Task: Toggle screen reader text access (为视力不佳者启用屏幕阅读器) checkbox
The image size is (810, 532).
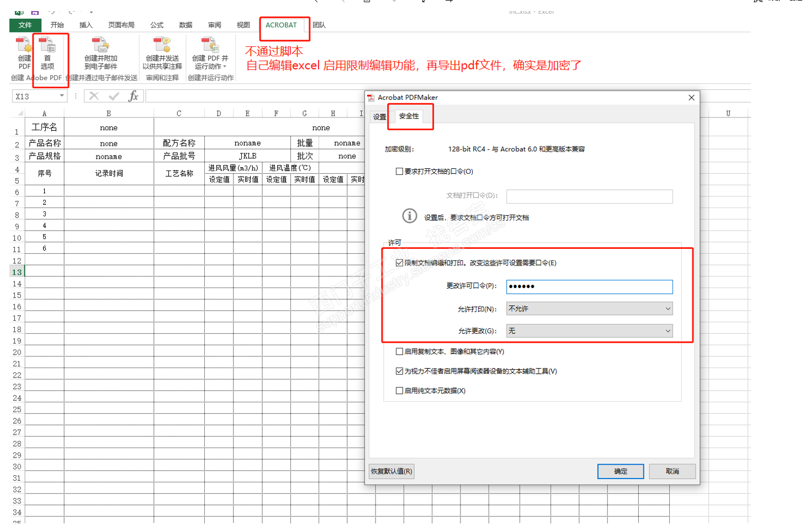Action: (x=399, y=371)
